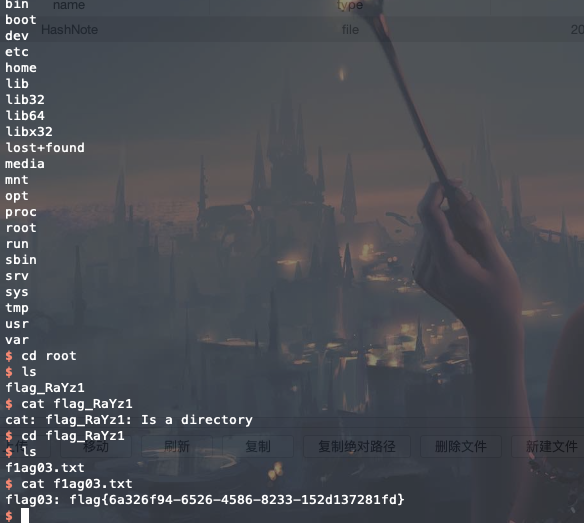
Task: Click the 复制绝对路径 button
Action: (x=357, y=446)
